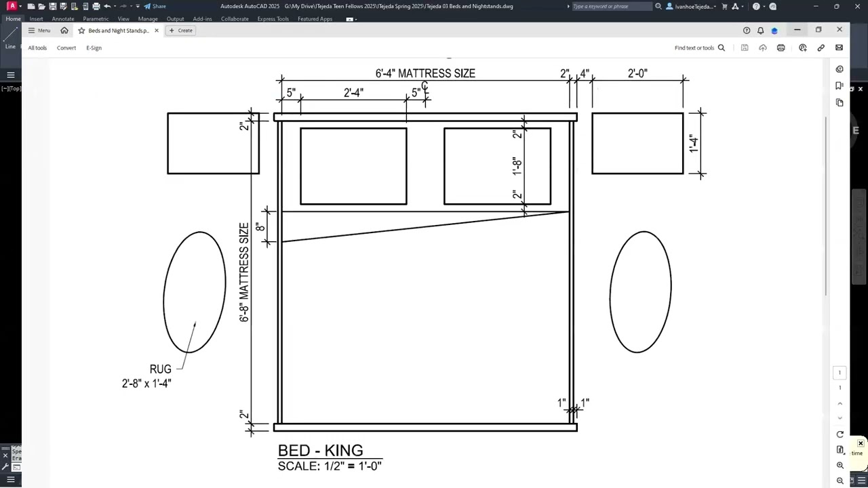Select the Line tool in the ribbon
868x488 pixels.
(x=11, y=39)
